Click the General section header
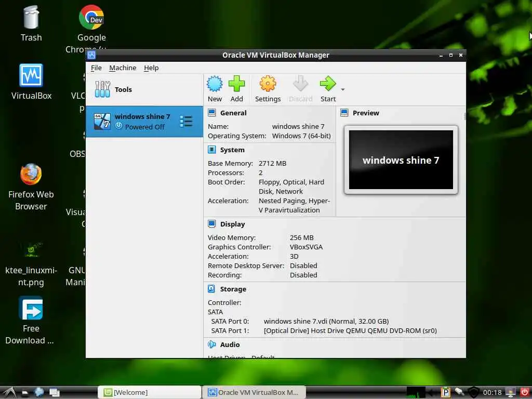 click(233, 113)
